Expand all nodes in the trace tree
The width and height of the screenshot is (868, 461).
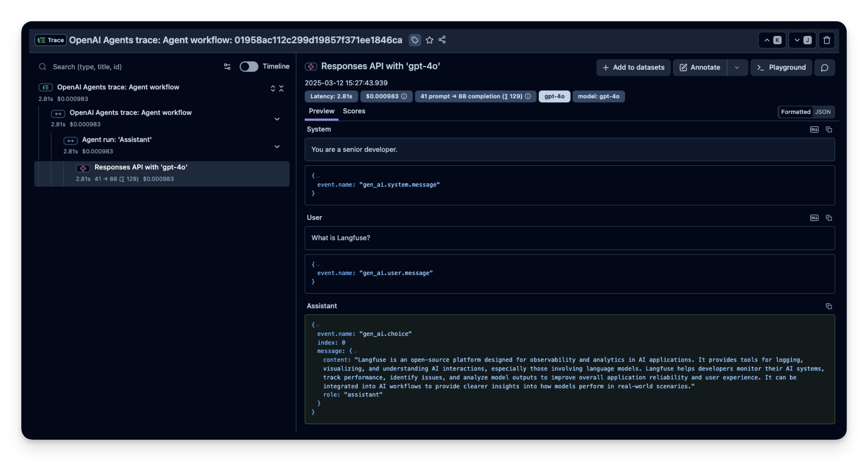[x=273, y=88]
